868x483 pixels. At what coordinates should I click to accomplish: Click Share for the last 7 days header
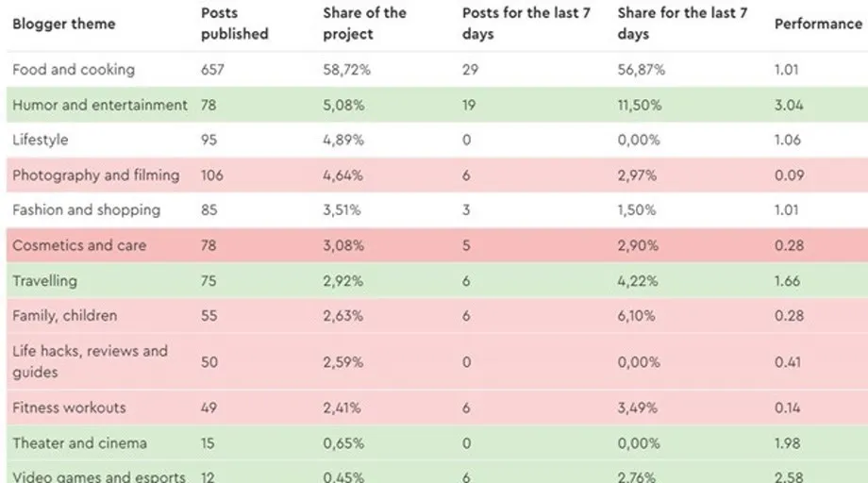pyautogui.click(x=683, y=24)
